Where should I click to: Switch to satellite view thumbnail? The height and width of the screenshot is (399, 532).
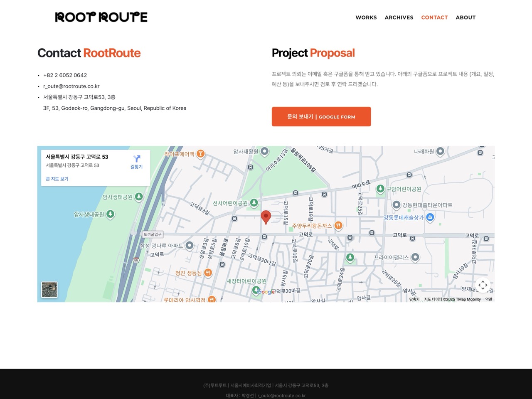pos(49,290)
